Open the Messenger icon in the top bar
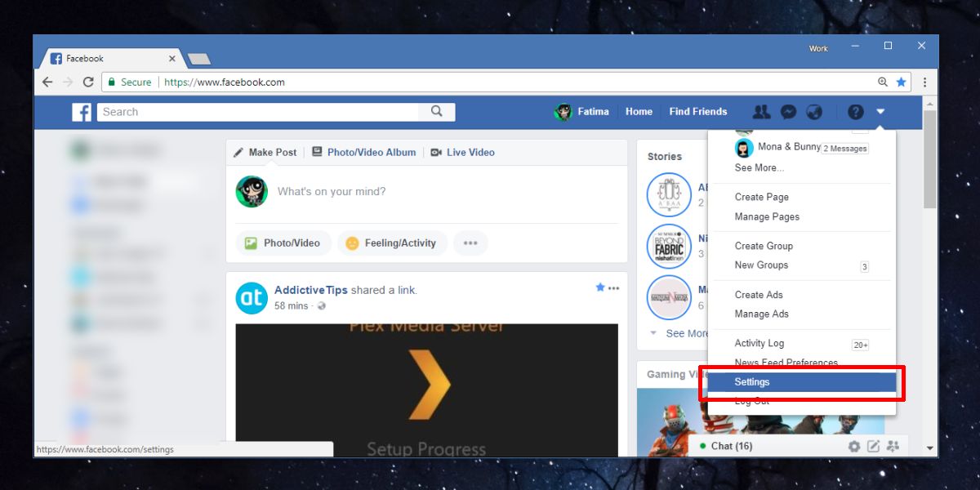Viewport: 980px width, 490px height. click(788, 112)
